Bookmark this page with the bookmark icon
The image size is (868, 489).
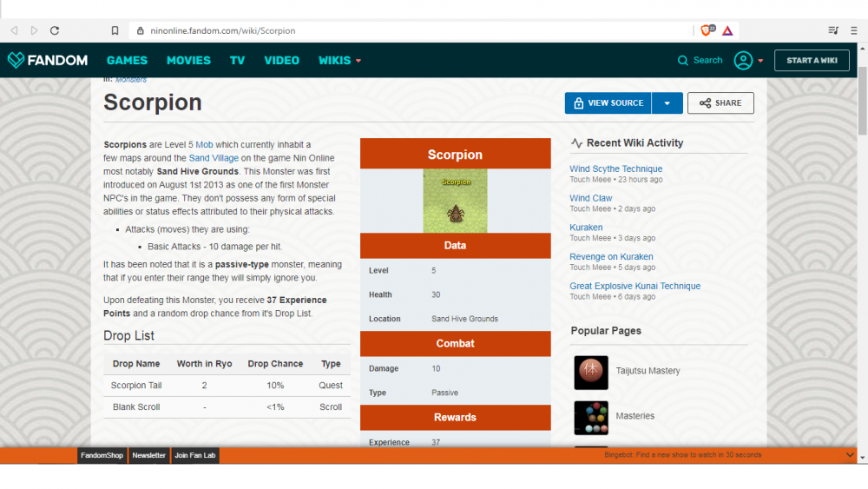[x=115, y=30]
